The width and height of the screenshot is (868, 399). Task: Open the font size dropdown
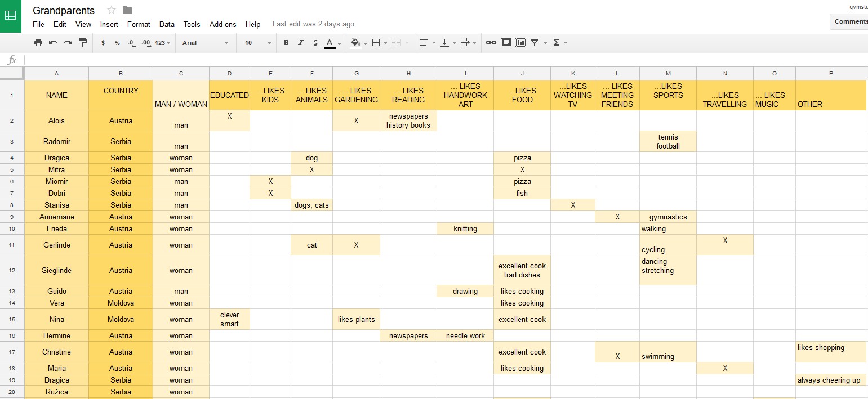point(257,43)
